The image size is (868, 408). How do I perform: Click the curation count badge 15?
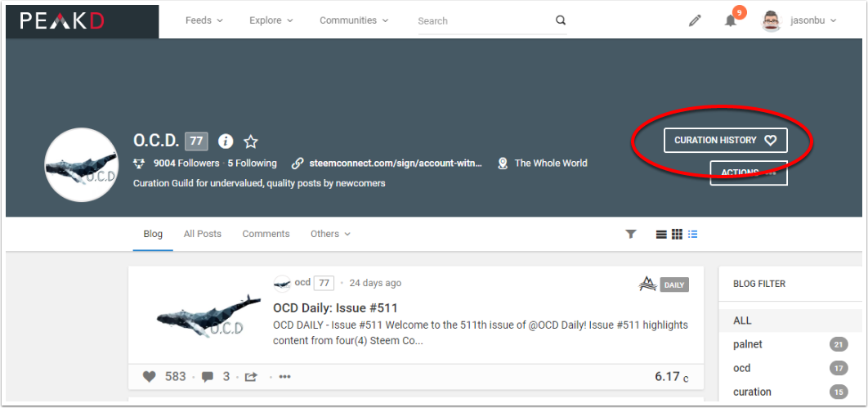click(838, 392)
